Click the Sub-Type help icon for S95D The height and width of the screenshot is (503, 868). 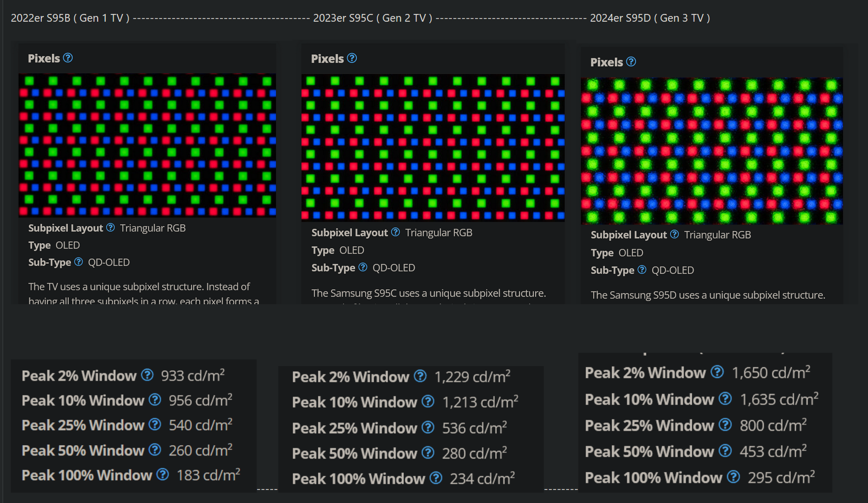tap(642, 270)
